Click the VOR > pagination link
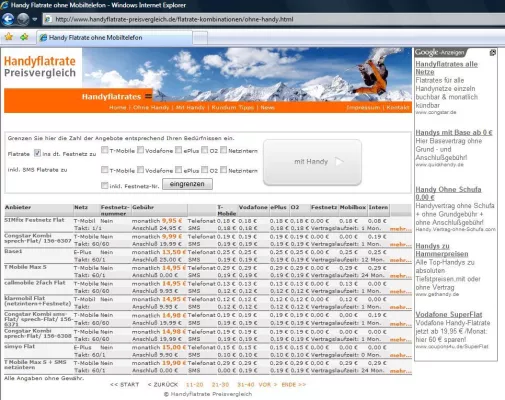The width and height of the screenshot is (505, 400). 268,385
